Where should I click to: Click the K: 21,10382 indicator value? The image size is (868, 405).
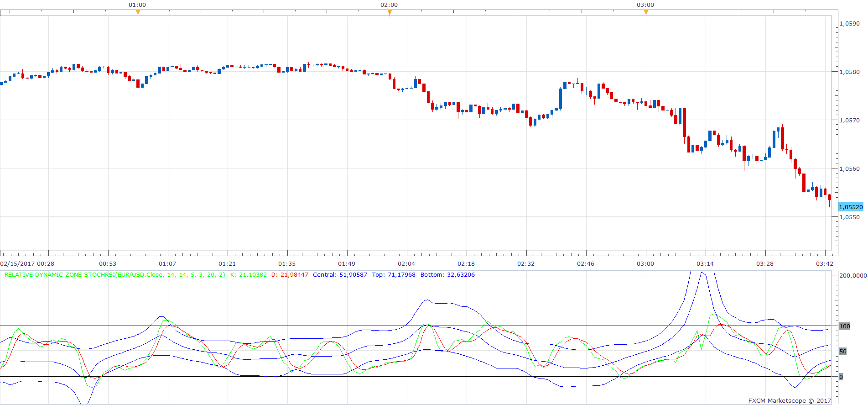(x=249, y=275)
